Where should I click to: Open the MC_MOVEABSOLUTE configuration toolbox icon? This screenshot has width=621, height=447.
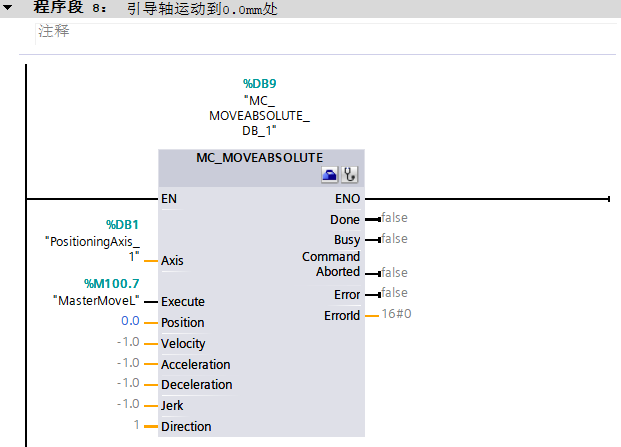330,175
